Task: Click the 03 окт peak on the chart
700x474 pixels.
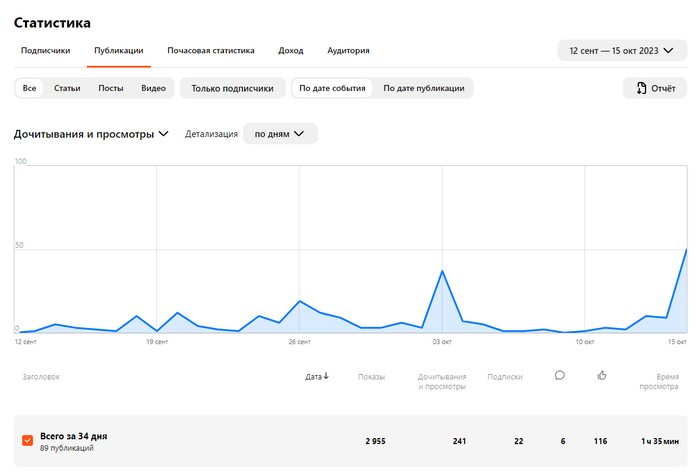Action: [x=442, y=271]
